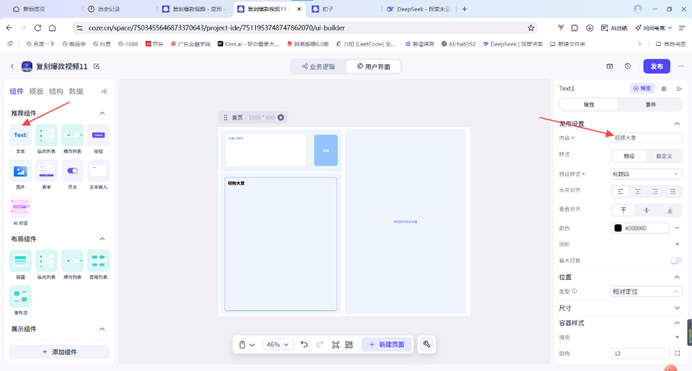
Task: Open the more options ellipsis beside 发布
Action: pyautogui.click(x=681, y=66)
